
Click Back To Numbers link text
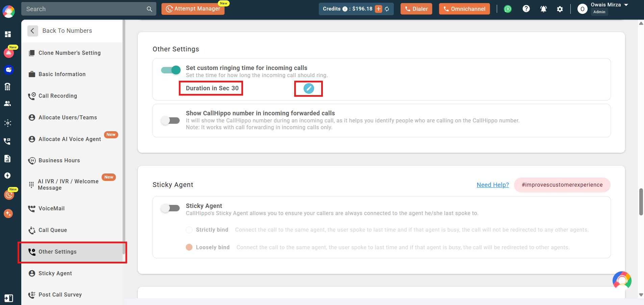tap(67, 31)
